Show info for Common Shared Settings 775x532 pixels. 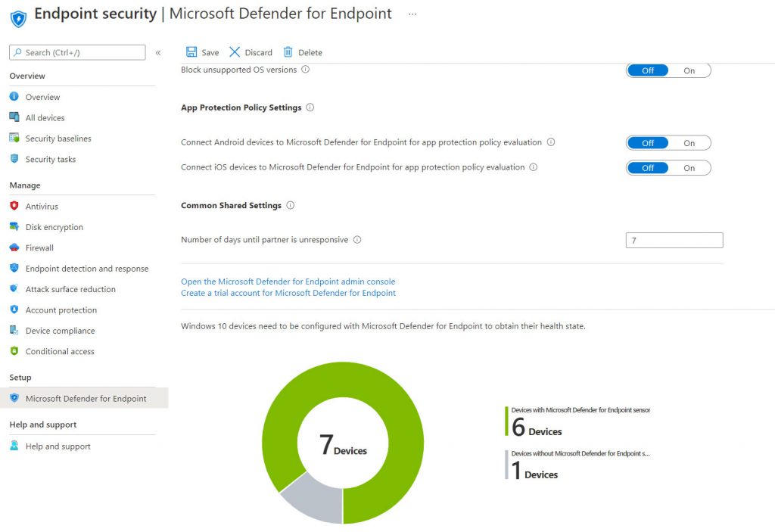pyautogui.click(x=290, y=205)
